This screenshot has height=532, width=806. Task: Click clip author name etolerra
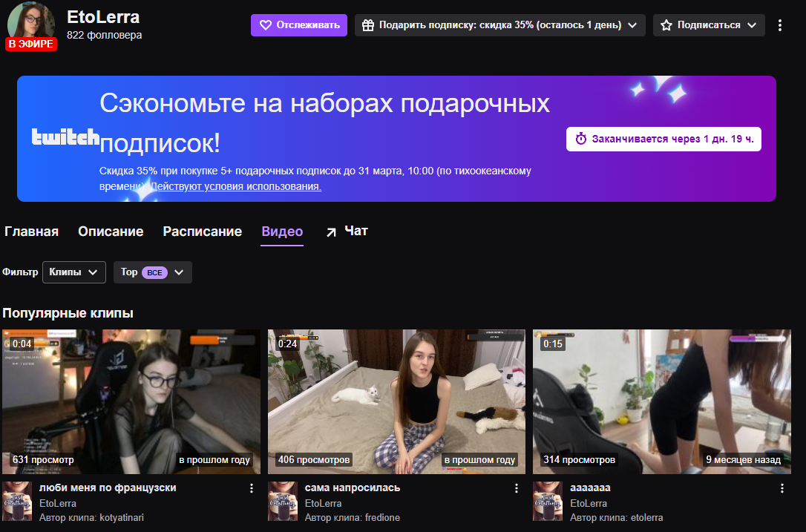(x=646, y=518)
